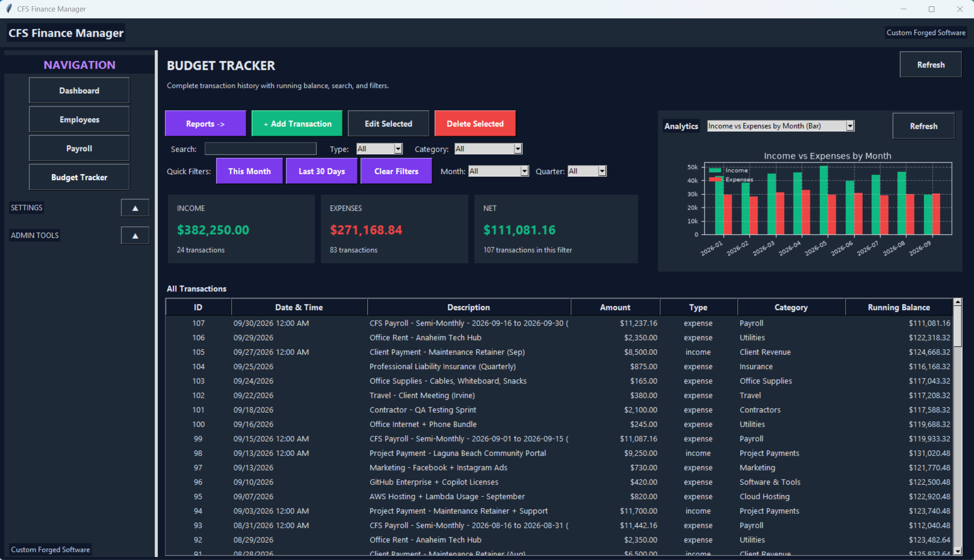
Task: Click the Reports -> button
Action: click(206, 124)
